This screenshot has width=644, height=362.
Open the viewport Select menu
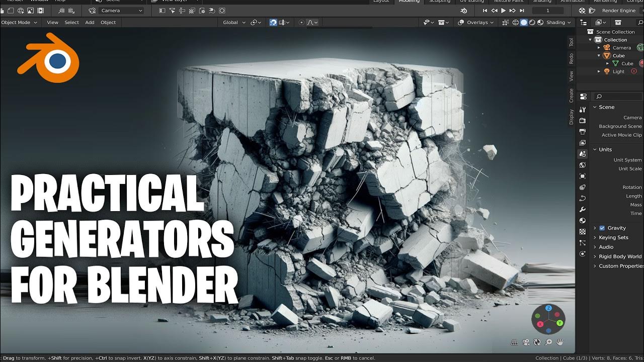tap(71, 23)
